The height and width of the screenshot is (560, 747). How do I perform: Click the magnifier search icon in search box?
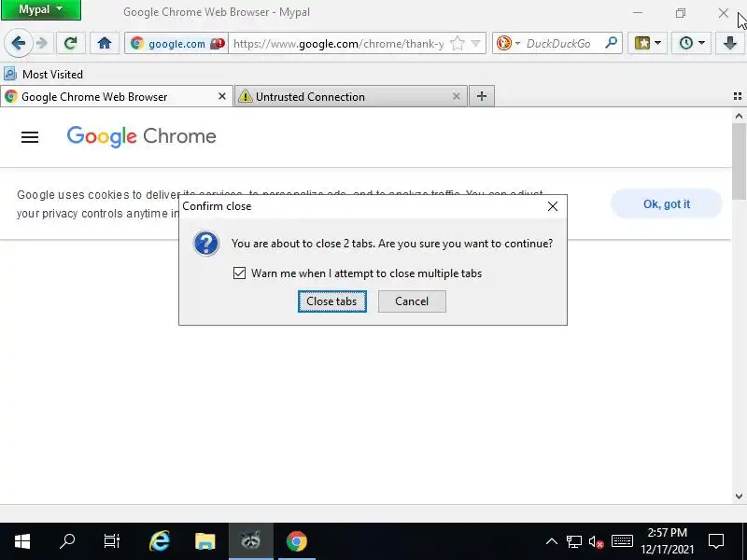(x=611, y=43)
